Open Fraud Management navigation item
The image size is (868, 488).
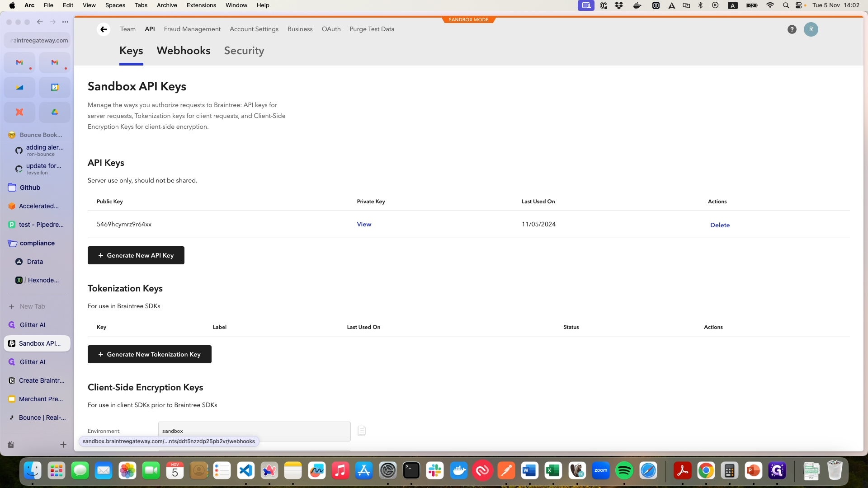192,29
